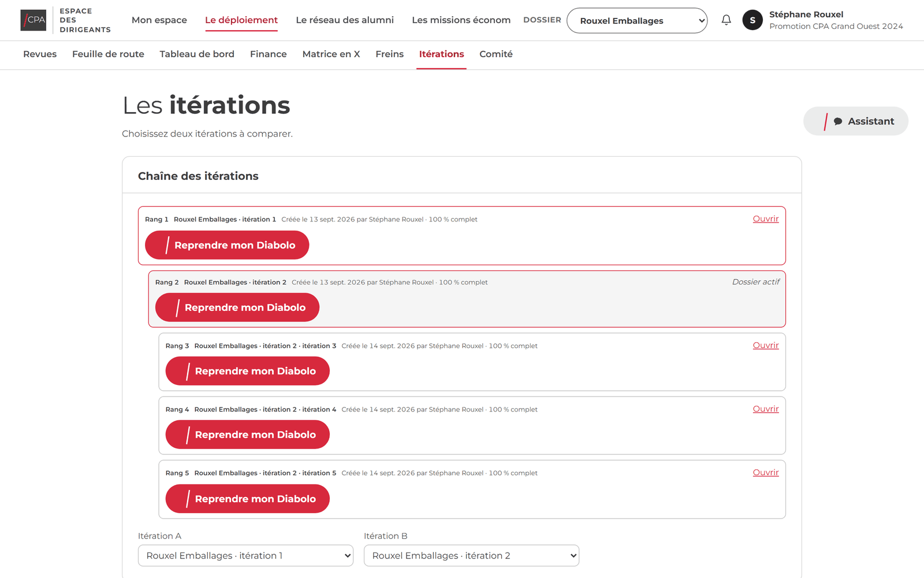The image size is (924, 578).
Task: Click Ouvrir link for Rang 1
Action: [x=766, y=219]
